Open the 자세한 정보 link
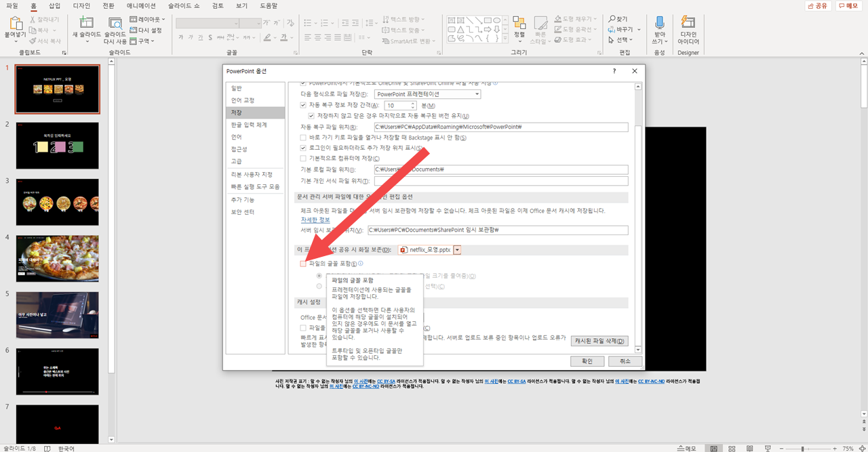This screenshot has width=868, height=452. click(315, 220)
